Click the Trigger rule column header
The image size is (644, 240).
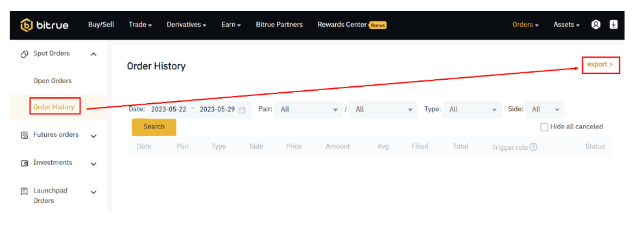[x=510, y=147]
